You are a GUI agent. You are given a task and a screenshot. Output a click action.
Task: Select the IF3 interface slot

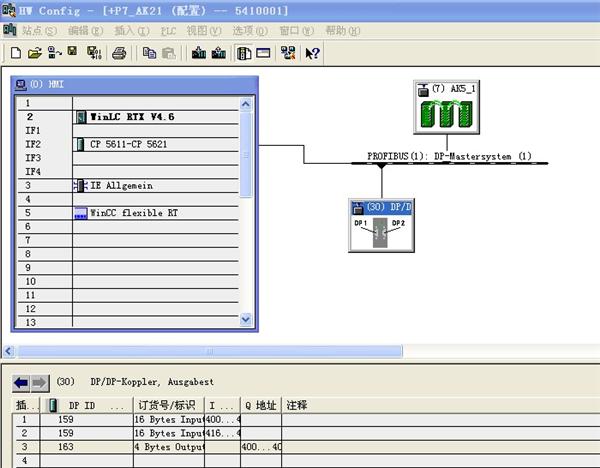128,158
